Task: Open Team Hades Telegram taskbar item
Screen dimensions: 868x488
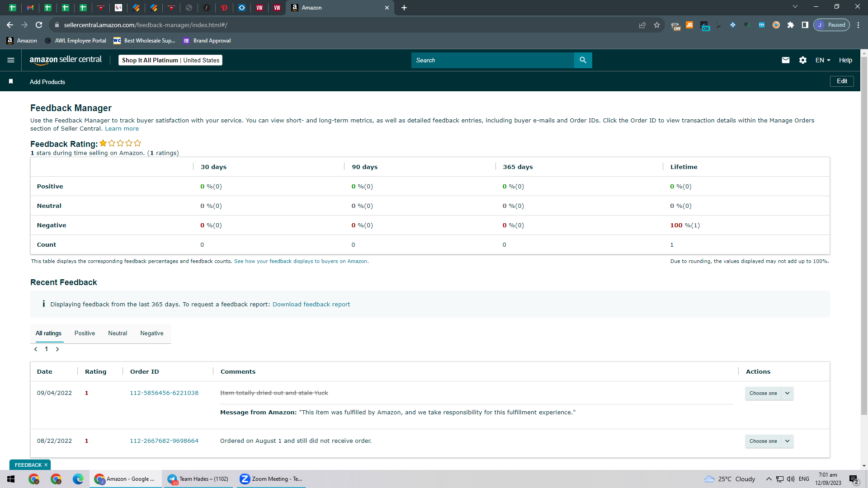Action: click(x=198, y=479)
